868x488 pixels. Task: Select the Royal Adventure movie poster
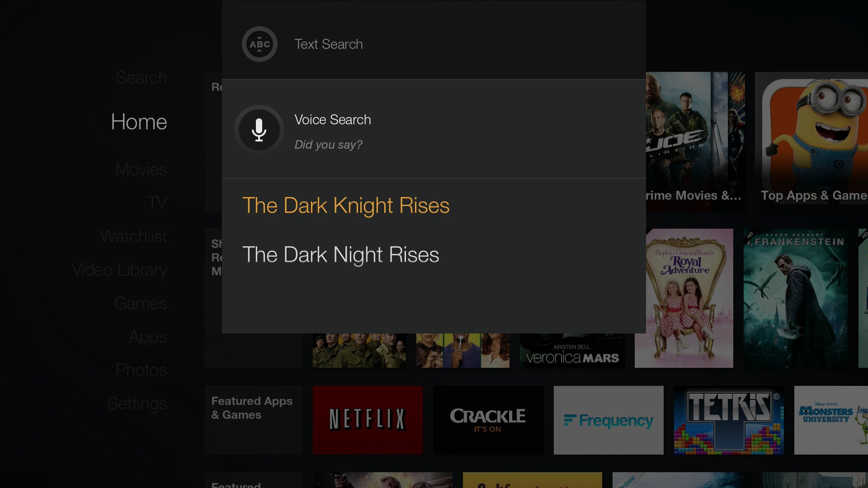pyautogui.click(x=684, y=298)
